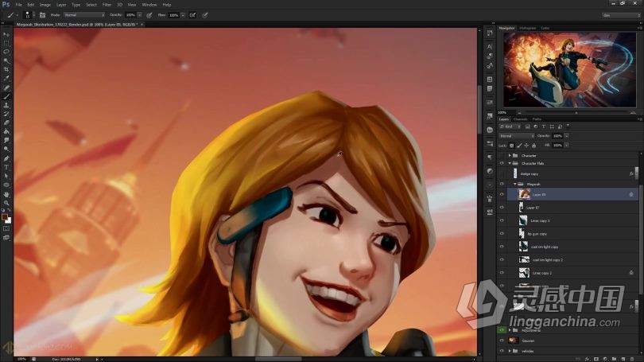Switch to the Paths tab

pyautogui.click(x=537, y=119)
